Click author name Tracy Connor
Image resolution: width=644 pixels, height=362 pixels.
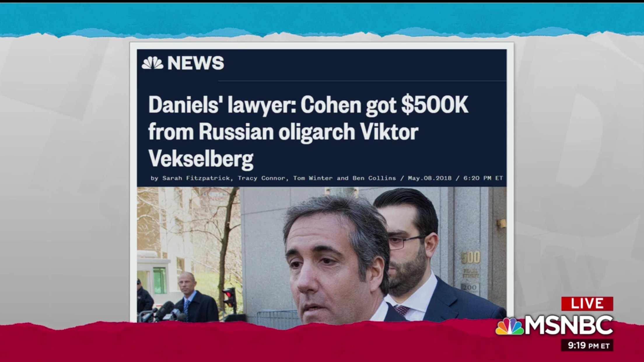click(x=261, y=178)
